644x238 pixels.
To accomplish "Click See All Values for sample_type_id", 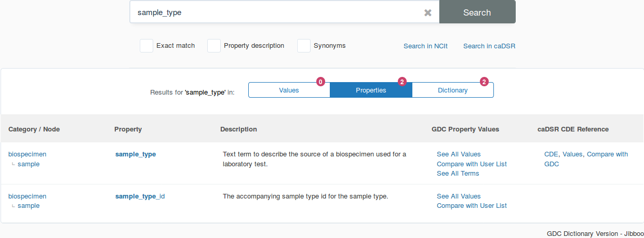I will click(459, 196).
